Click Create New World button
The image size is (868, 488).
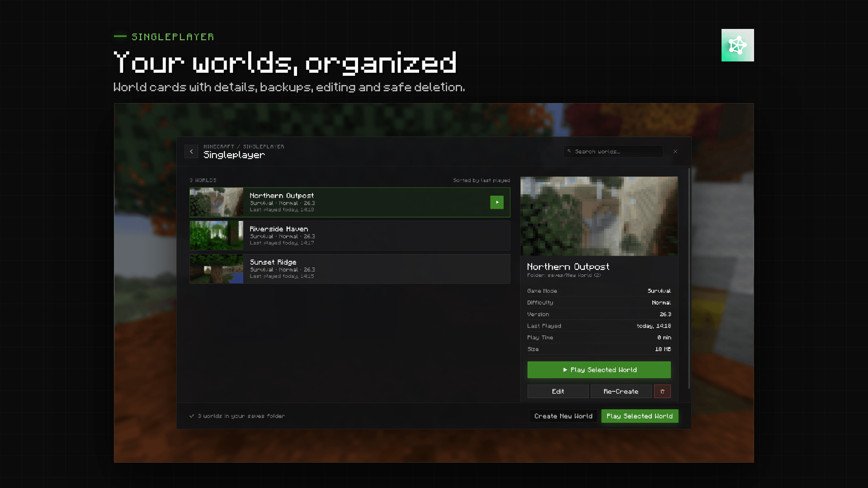[x=563, y=416]
